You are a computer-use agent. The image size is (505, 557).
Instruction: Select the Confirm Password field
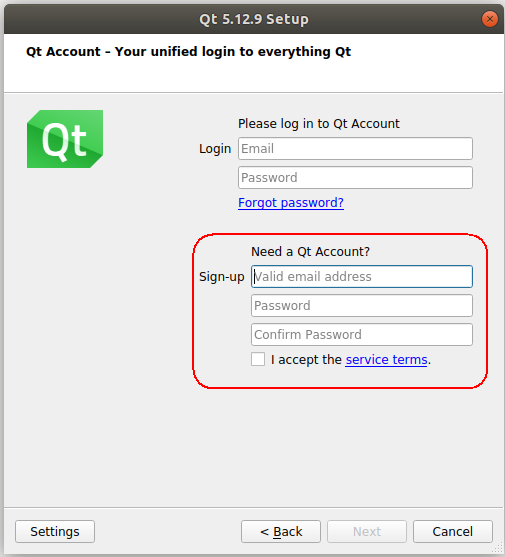pyautogui.click(x=362, y=335)
